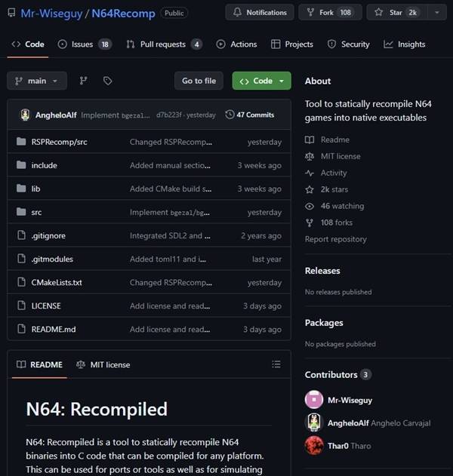This screenshot has height=476, width=453.
Task: Switch to the Issues tab
Action: coord(85,45)
